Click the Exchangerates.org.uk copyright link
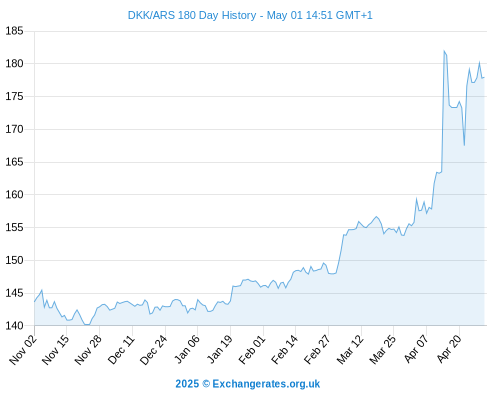This screenshot has height=400, width=495. click(x=248, y=384)
